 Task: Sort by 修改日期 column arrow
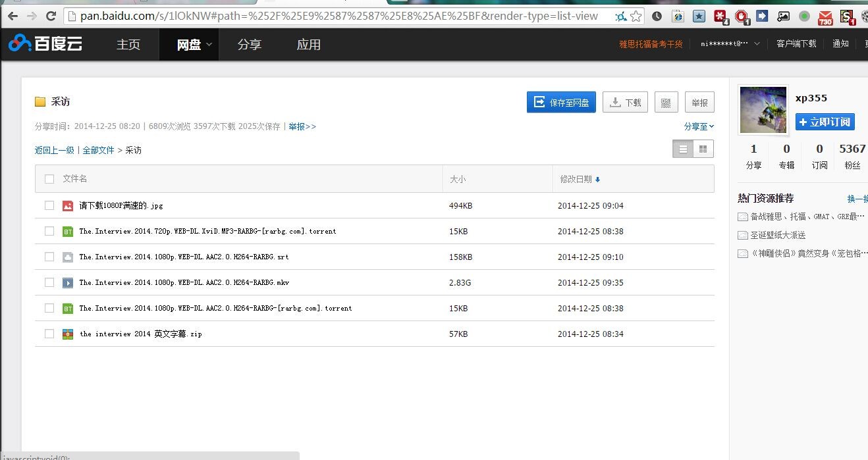(x=597, y=179)
